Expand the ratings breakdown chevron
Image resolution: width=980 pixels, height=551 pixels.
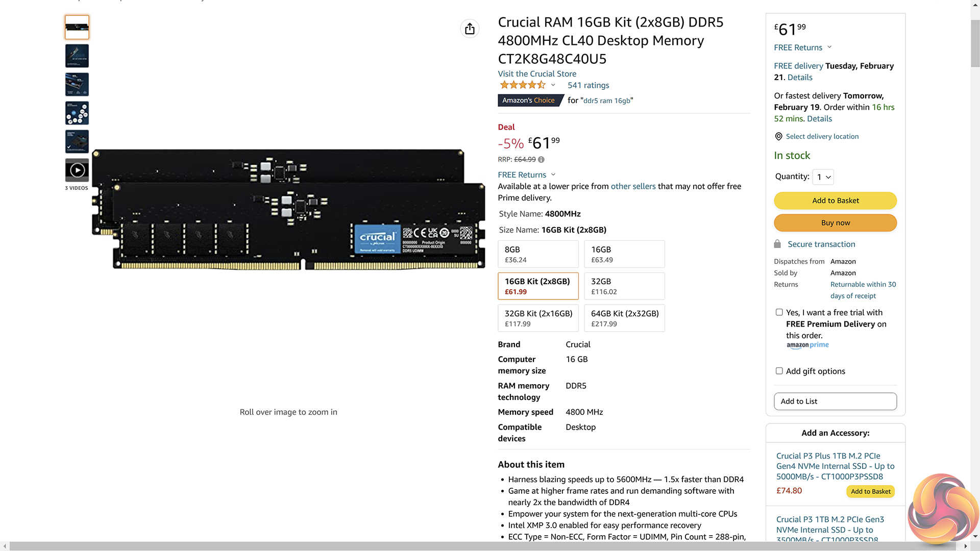pyautogui.click(x=553, y=85)
